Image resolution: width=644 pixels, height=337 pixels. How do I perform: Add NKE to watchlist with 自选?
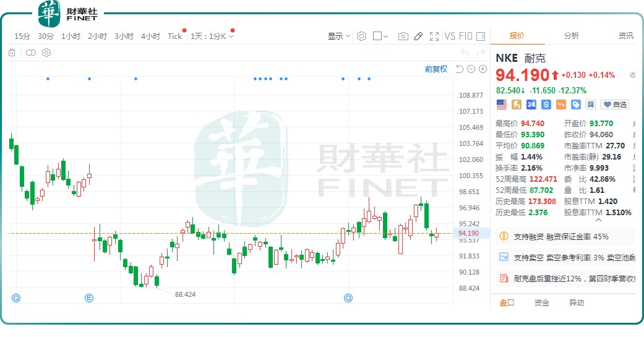pyautogui.click(x=615, y=105)
